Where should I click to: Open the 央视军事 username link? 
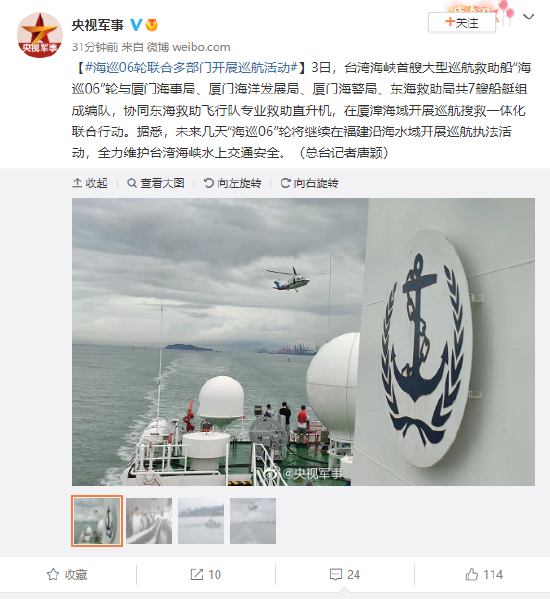tap(98, 25)
